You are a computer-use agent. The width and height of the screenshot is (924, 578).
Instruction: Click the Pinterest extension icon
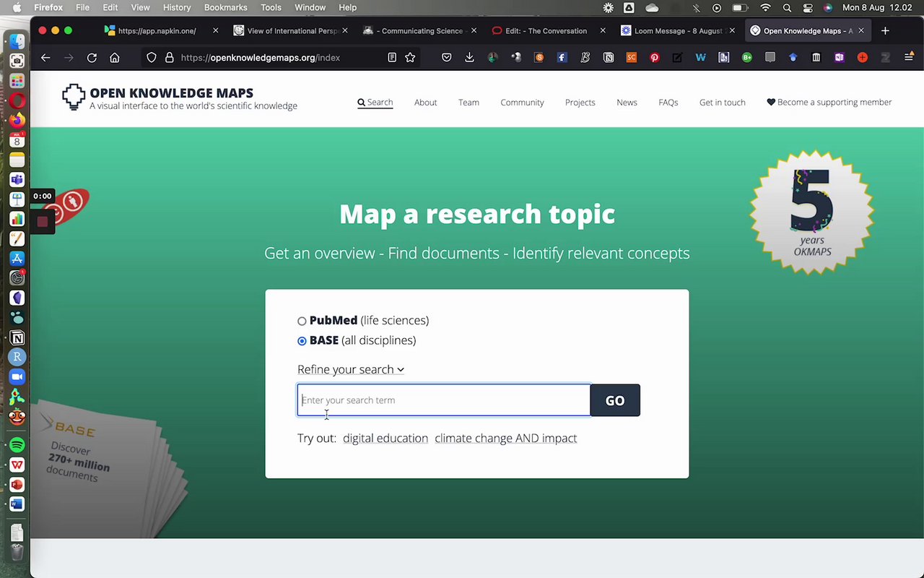tap(655, 58)
